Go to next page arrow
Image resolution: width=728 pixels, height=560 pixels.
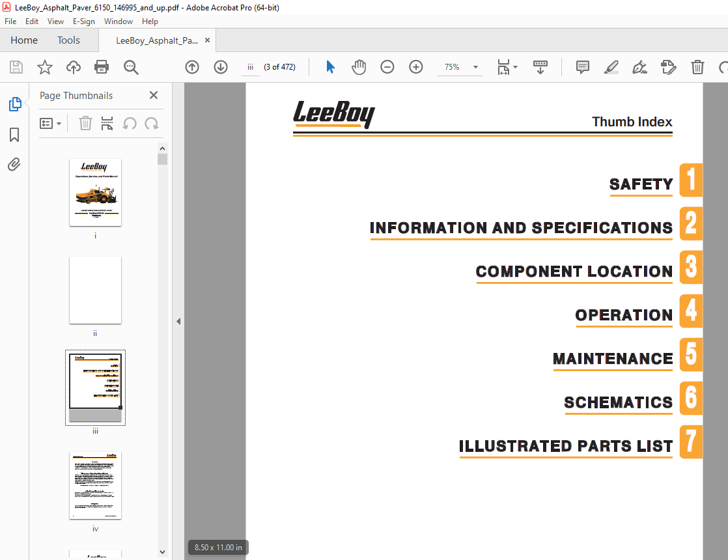(221, 67)
